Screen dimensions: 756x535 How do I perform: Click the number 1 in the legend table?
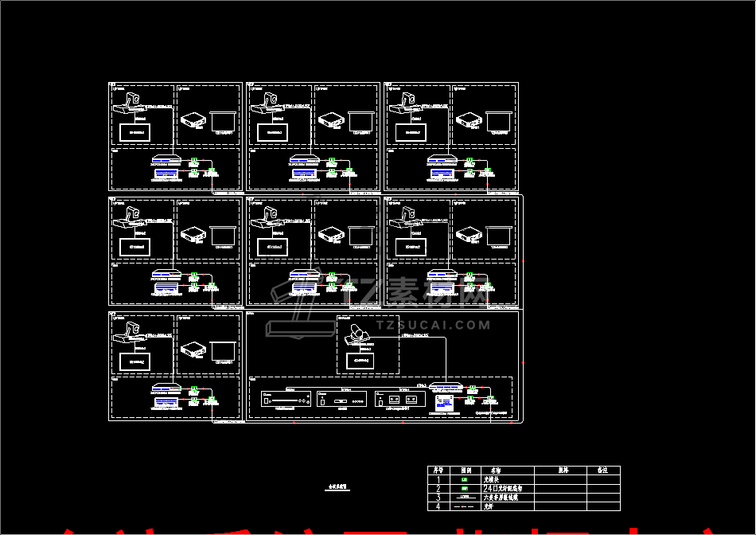click(x=438, y=479)
